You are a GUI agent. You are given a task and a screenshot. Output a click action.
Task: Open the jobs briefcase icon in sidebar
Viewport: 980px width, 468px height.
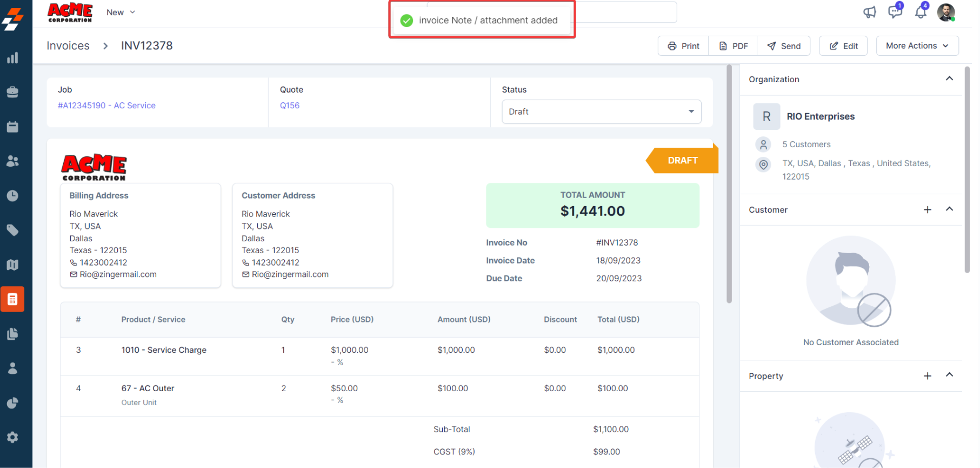[12, 92]
